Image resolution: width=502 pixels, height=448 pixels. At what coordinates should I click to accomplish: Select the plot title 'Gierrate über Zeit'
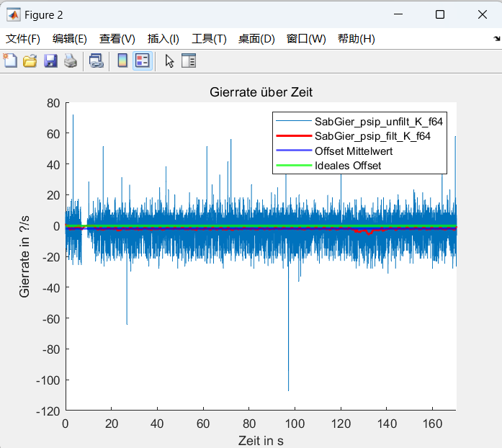point(261,92)
